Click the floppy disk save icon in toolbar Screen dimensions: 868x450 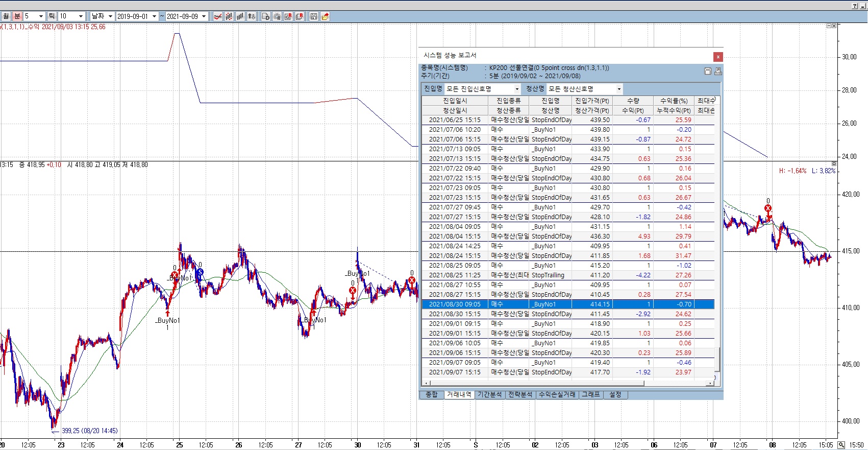[314, 16]
